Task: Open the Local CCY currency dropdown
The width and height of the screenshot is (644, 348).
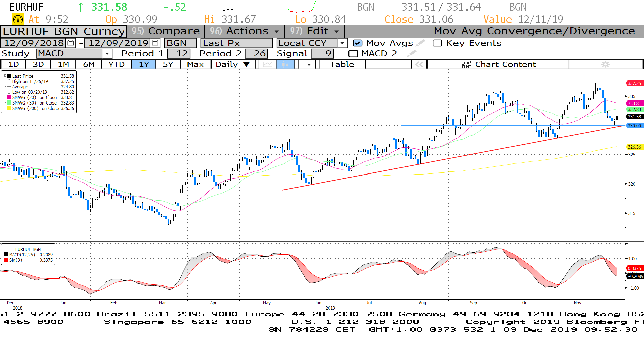Action: 342,43
